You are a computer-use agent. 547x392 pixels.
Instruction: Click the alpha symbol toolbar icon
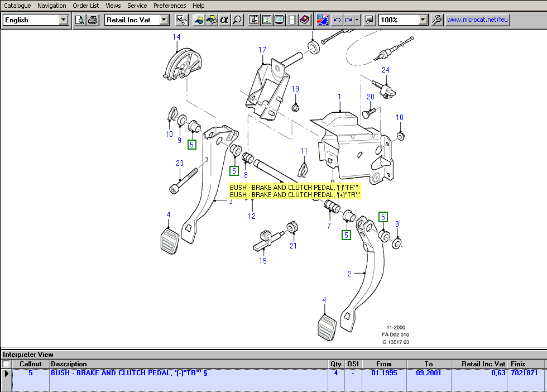(x=224, y=20)
